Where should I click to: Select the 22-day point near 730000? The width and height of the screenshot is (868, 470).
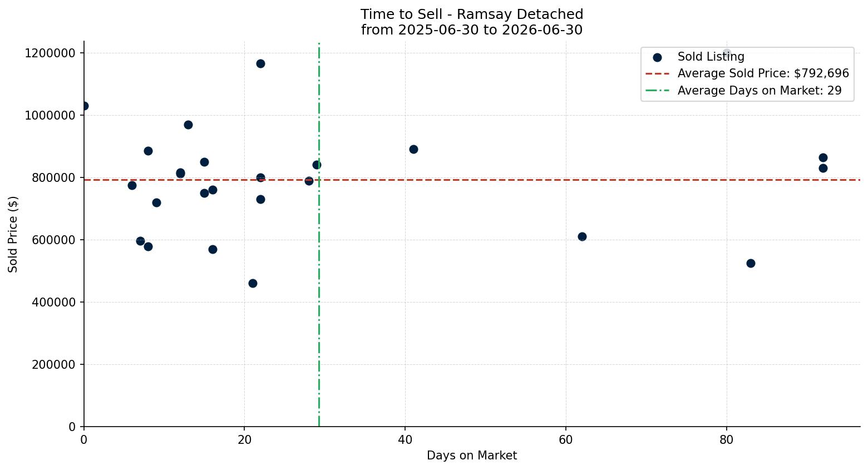coord(260,199)
